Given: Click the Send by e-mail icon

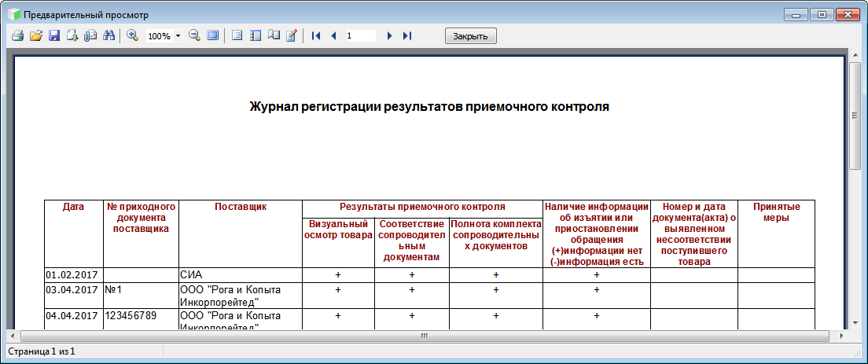Looking at the screenshot, I should coord(90,35).
